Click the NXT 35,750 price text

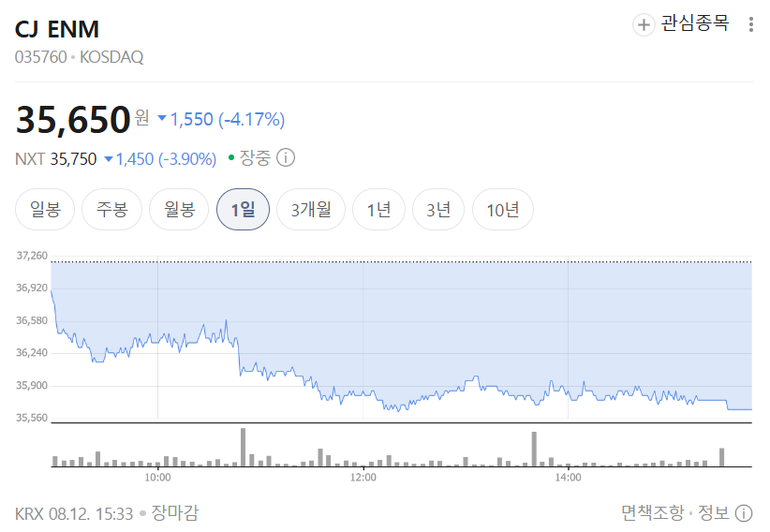[56, 159]
